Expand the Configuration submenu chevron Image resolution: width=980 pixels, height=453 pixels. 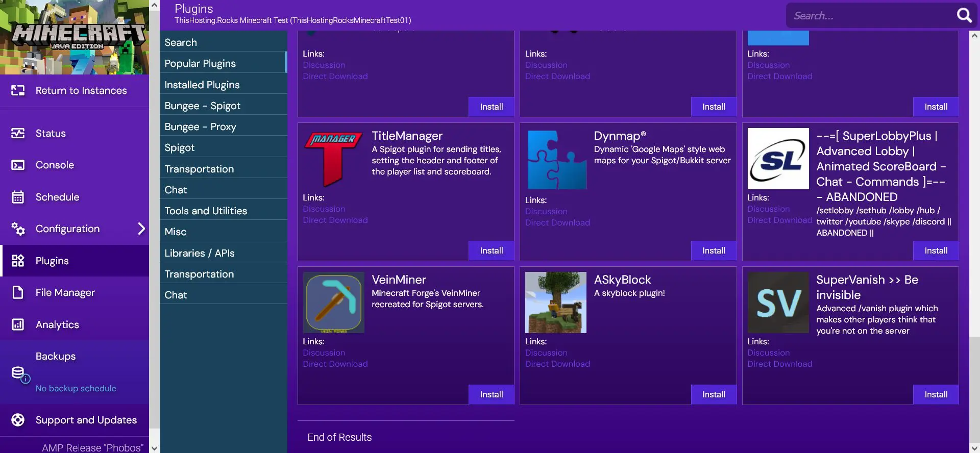point(141,229)
